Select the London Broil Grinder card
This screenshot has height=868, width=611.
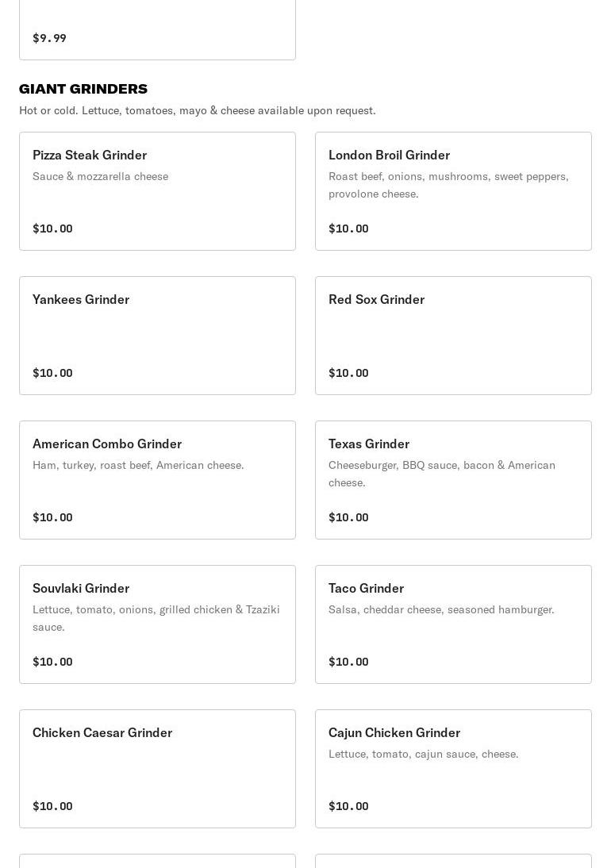(x=453, y=191)
